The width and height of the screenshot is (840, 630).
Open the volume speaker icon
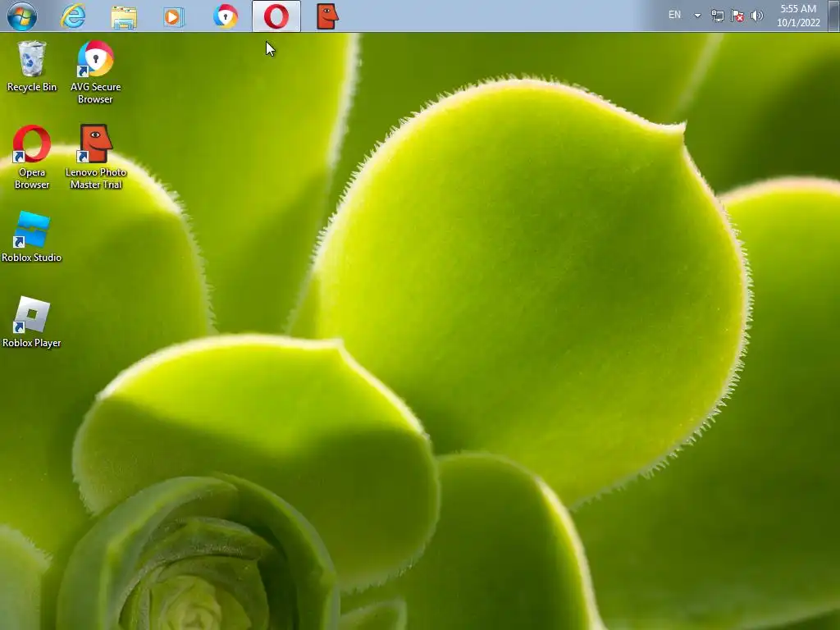757,16
